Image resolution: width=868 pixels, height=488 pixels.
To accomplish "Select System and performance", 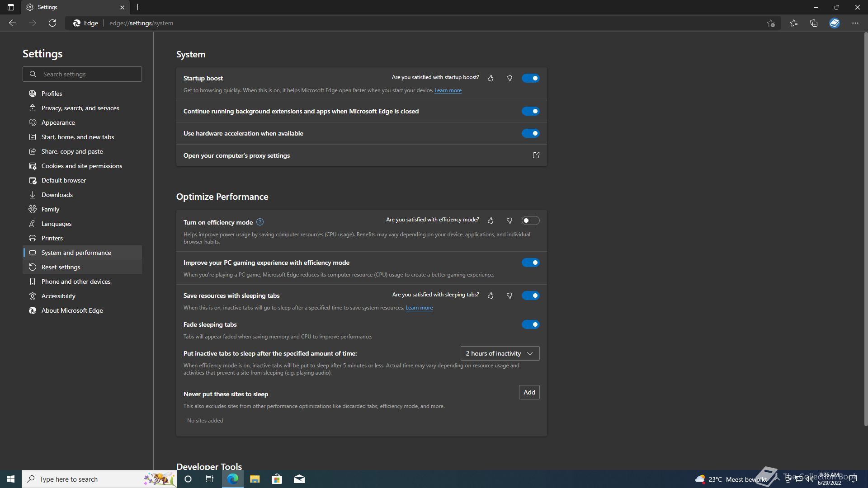I will pyautogui.click(x=82, y=253).
